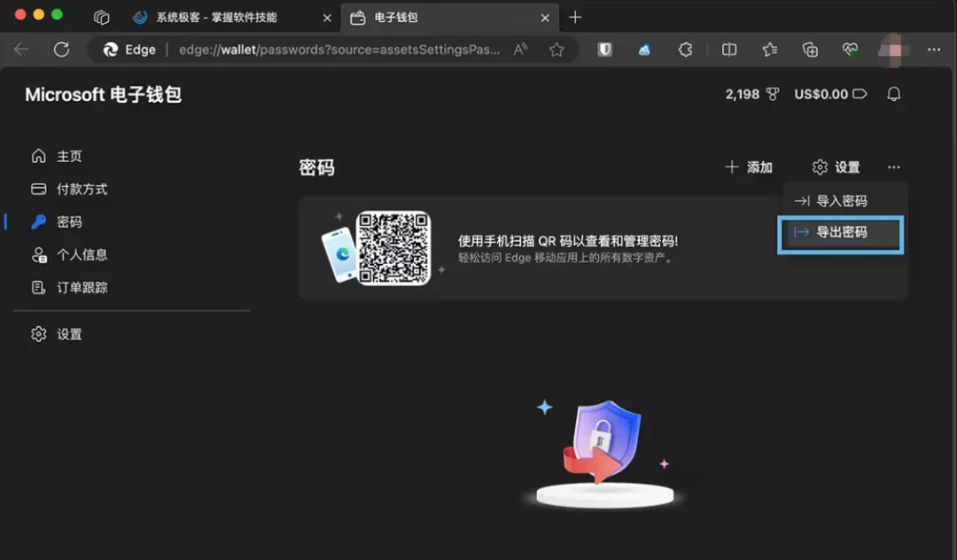Go to 主页 in the wallet sidebar
The image size is (957, 560).
click(56, 156)
